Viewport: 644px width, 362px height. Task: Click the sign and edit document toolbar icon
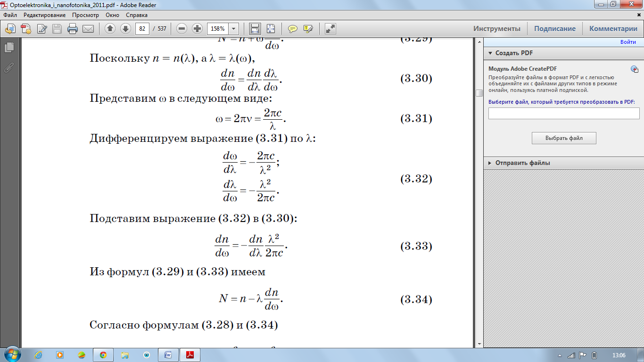41,29
